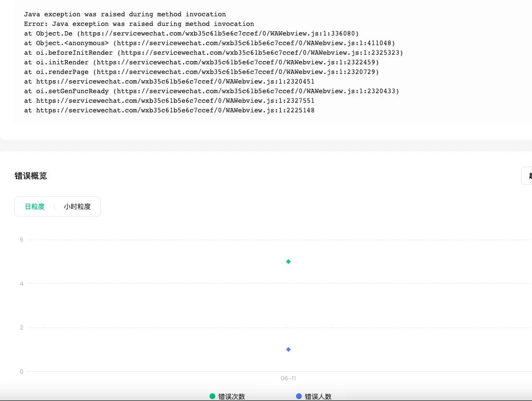Click the 'oi.renderPage' stack trace line
532x401 pixels.
click(201, 72)
